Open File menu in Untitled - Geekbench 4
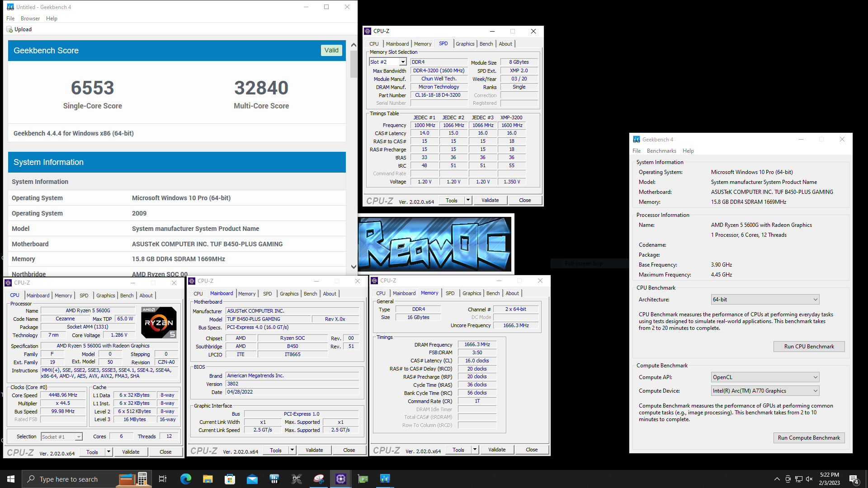This screenshot has height=488, width=868. pos(10,19)
